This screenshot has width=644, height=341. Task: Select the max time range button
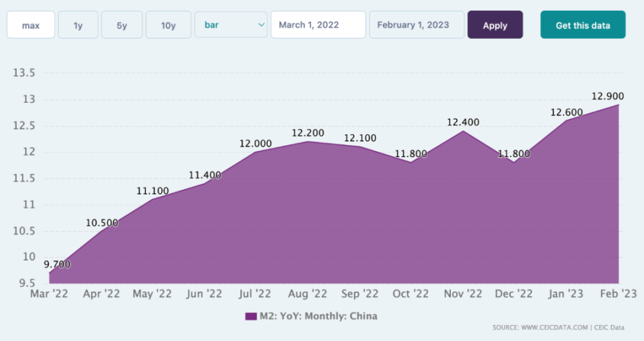coord(30,25)
